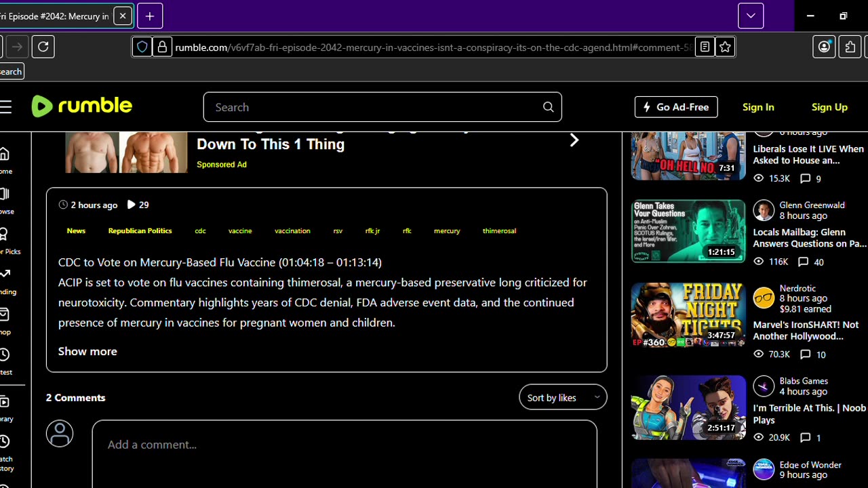868x488 pixels.
Task: Click the Sign Up link
Action: tap(829, 107)
